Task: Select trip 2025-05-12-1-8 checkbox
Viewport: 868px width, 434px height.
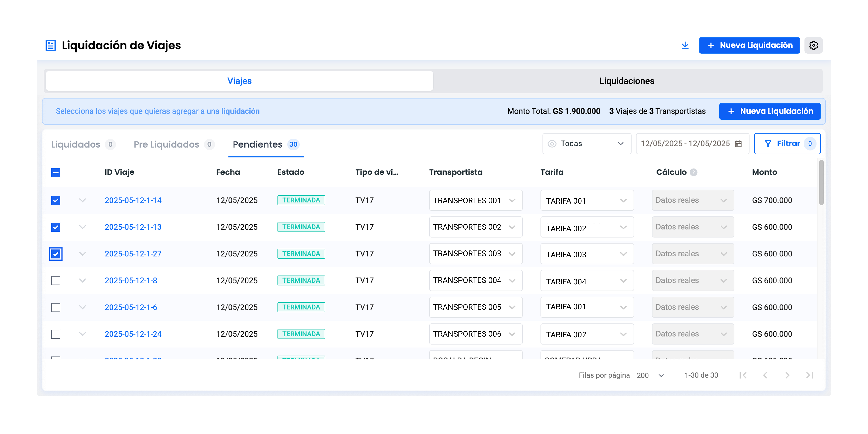Action: [56, 281]
